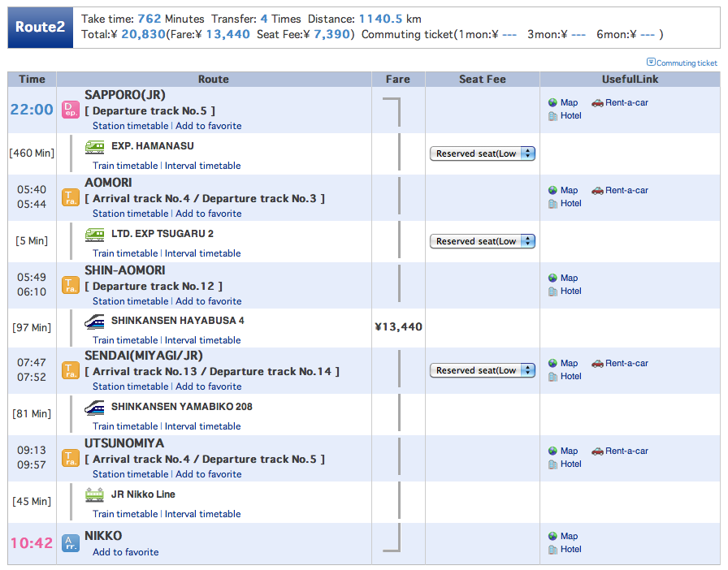Open Station timetable for AOMORI
Viewport: 728px width, 570px height.
click(x=131, y=214)
